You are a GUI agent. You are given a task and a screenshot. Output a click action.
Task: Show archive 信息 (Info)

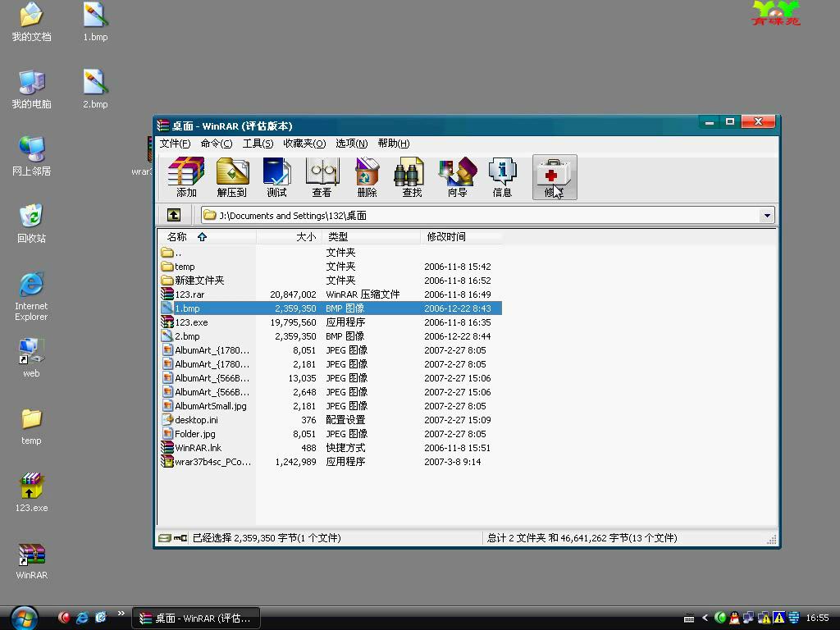502,177
